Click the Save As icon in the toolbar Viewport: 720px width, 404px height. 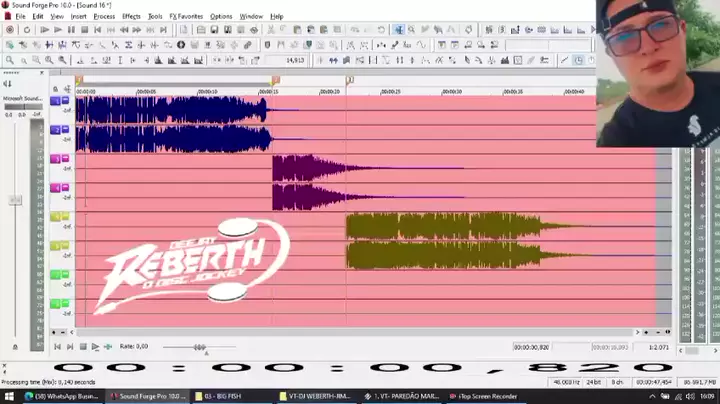pyautogui.click(x=228, y=30)
